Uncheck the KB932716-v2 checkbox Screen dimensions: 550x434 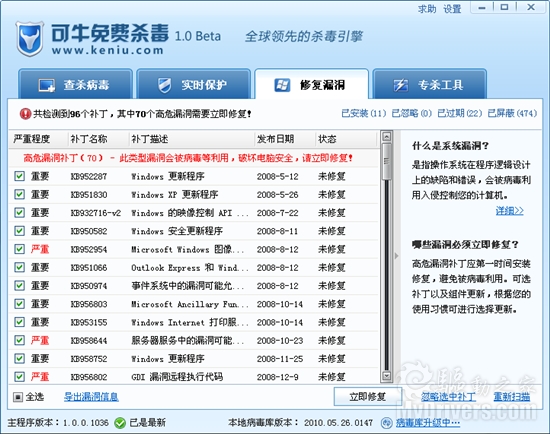pos(19,213)
